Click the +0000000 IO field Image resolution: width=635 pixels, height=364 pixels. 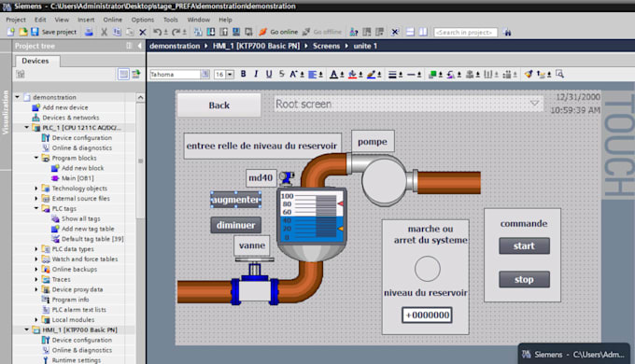(428, 315)
